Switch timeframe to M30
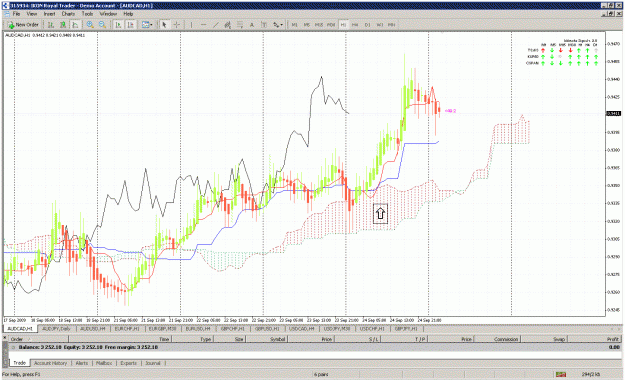This screenshot has height=380, width=625. coord(331,25)
